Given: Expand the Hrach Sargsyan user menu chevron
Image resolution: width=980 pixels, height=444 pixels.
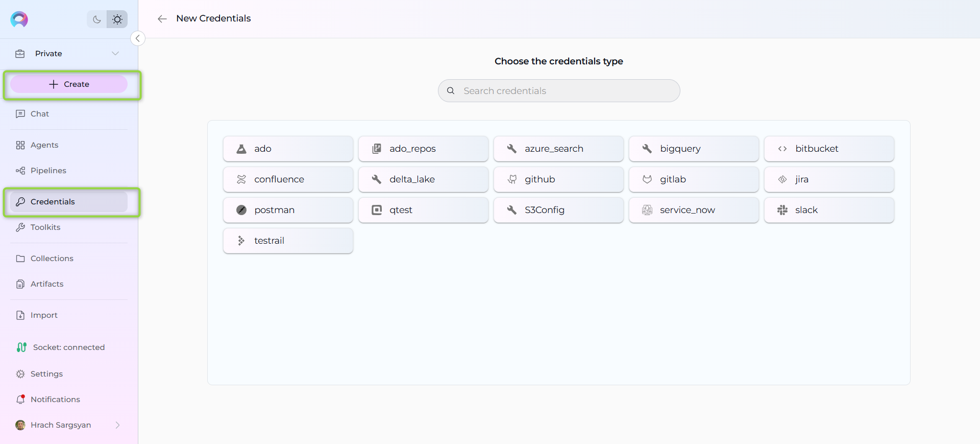Looking at the screenshot, I should [117, 425].
